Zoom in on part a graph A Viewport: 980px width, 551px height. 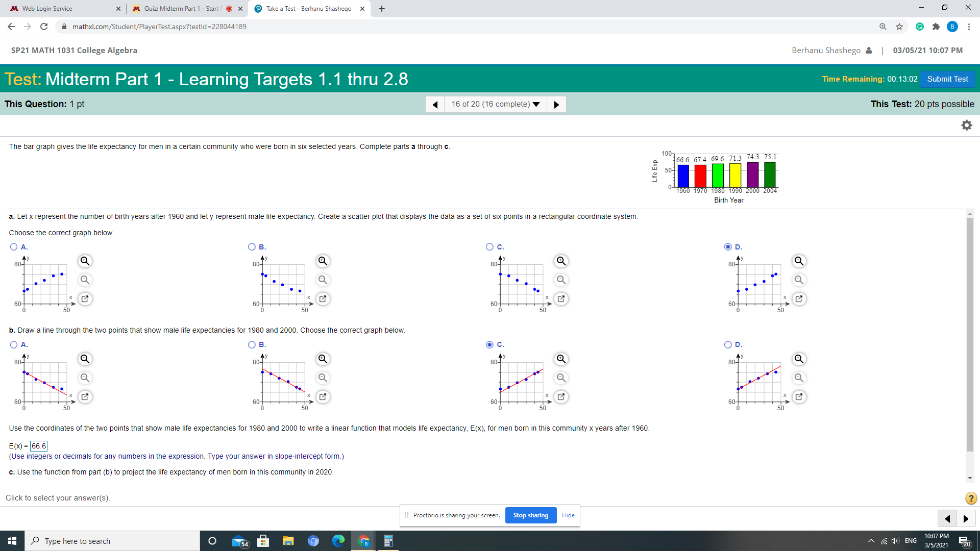pos(85,261)
